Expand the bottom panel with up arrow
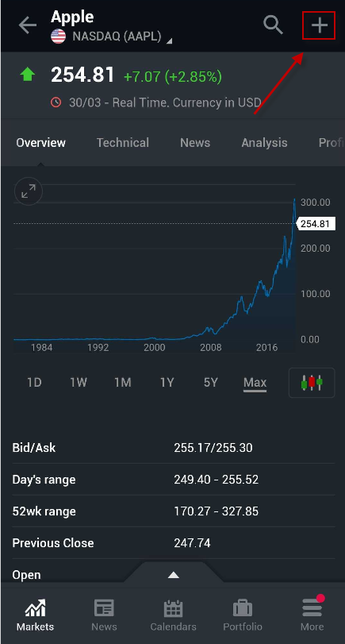 point(174,575)
